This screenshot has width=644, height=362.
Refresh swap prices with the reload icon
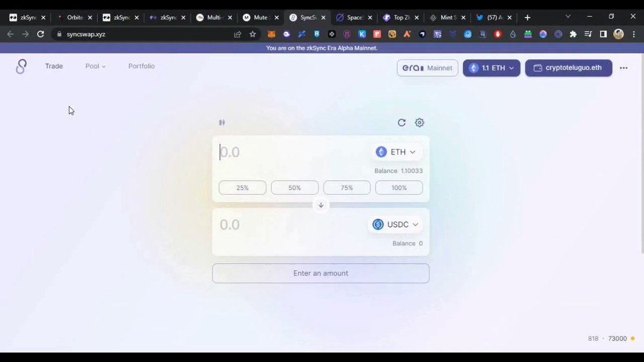tap(401, 123)
